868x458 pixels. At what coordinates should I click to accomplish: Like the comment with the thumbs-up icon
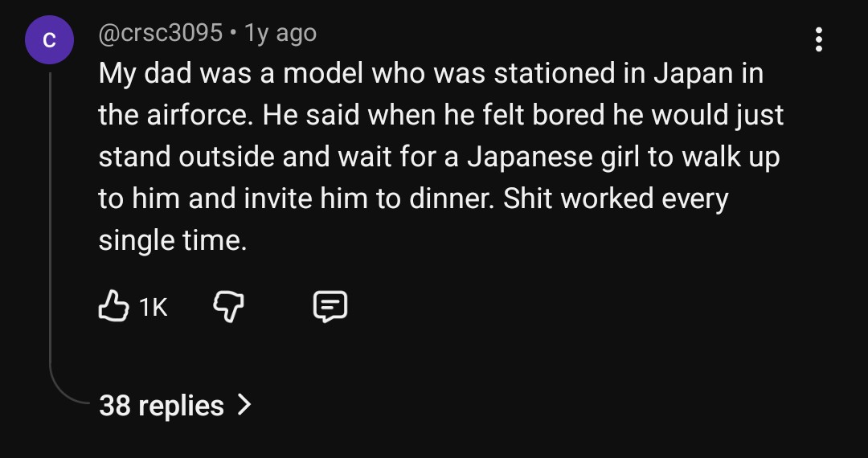(x=113, y=306)
